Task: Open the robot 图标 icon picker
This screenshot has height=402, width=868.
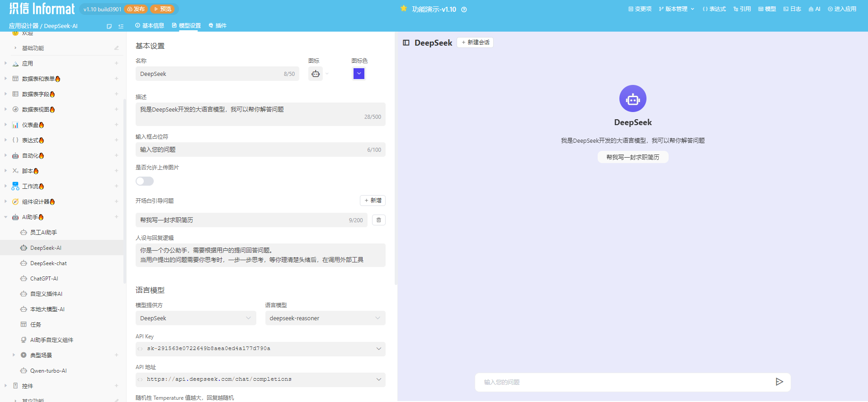Action: 316,74
